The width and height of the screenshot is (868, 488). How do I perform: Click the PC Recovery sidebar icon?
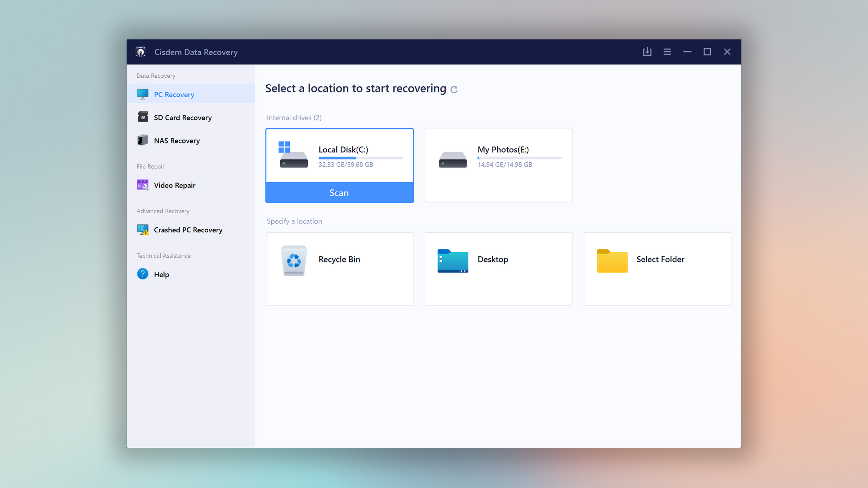click(142, 94)
